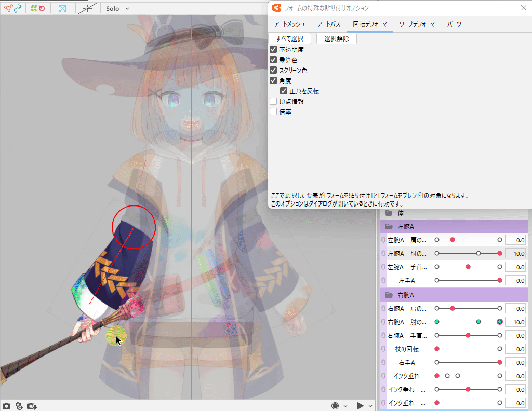Click the record circle icon in bottom bar
532x411 pixels.
(x=335, y=405)
